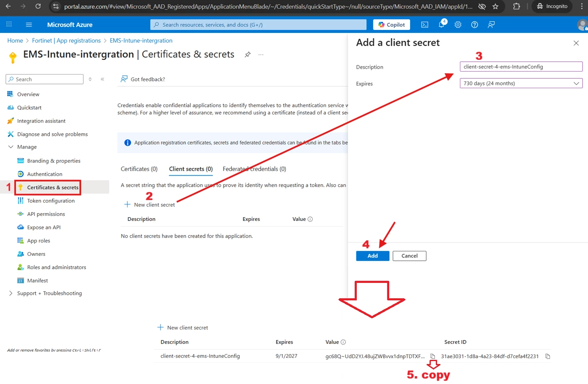The height and width of the screenshot is (384, 588).
Task: Open Overview in the sidebar
Action: tap(28, 94)
